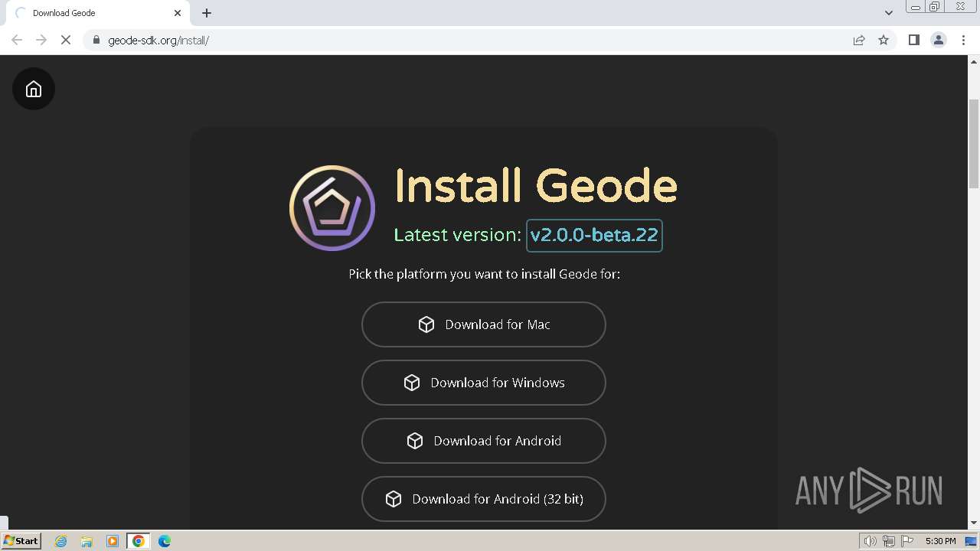Go back to the previous page
Viewport: 980px width, 551px height.
[17, 40]
